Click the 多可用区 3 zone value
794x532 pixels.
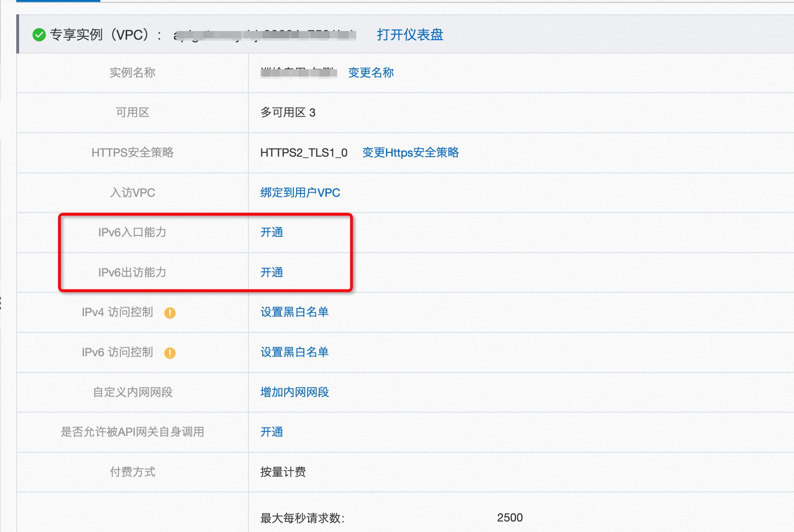coord(288,113)
